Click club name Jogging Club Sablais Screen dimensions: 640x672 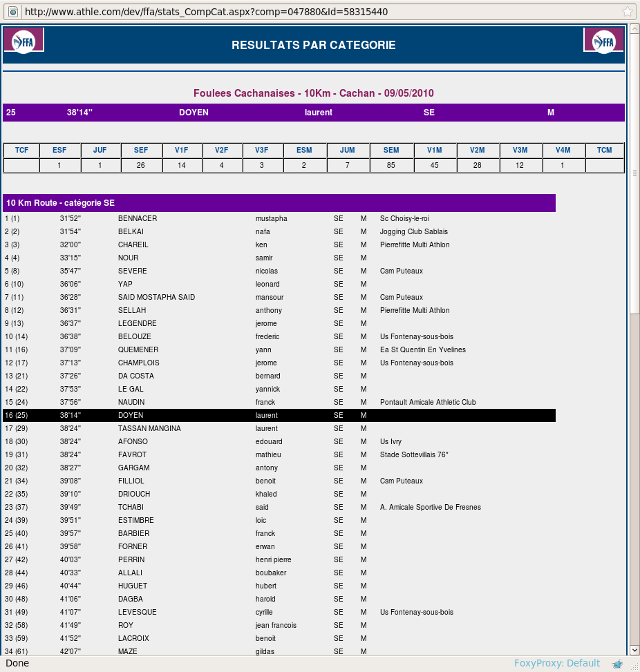414,231
